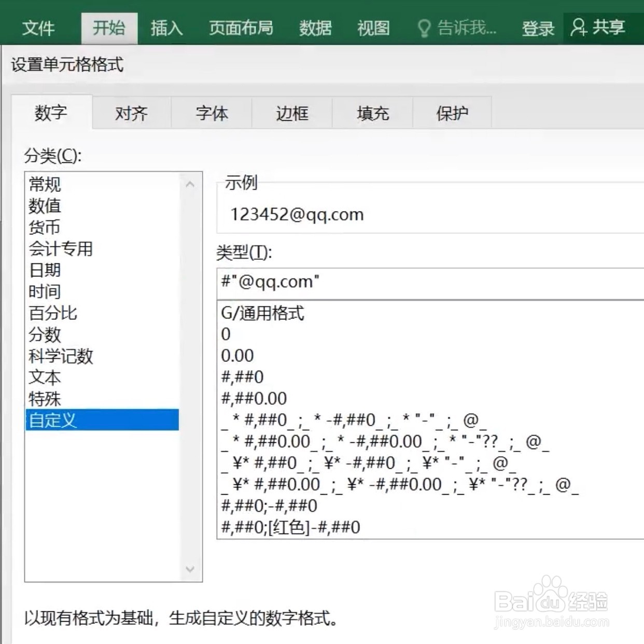
Task: Switch to the 插入 ribbon tab
Action: click(x=165, y=29)
